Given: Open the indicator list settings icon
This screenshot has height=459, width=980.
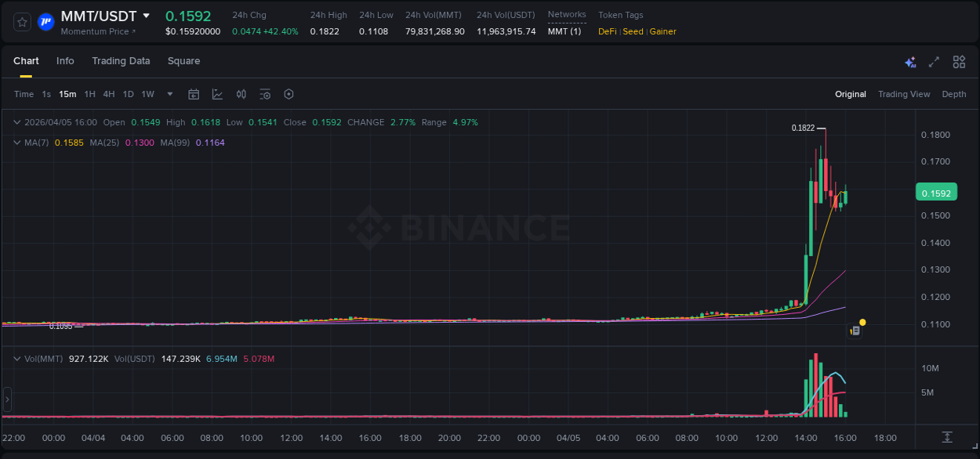Looking at the screenshot, I should [265, 94].
